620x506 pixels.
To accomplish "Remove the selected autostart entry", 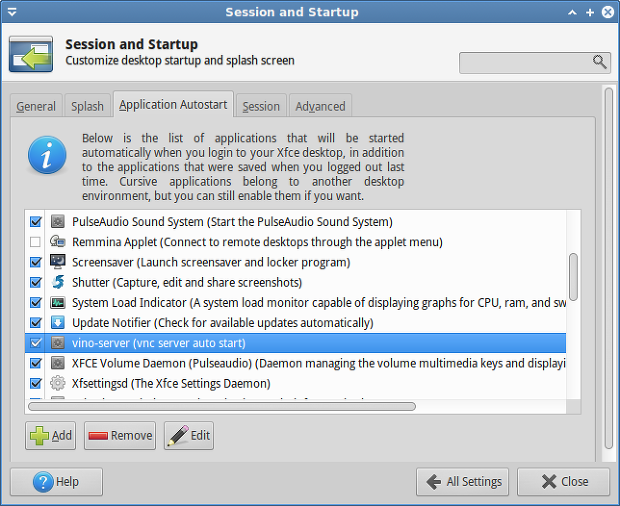I will point(120,435).
